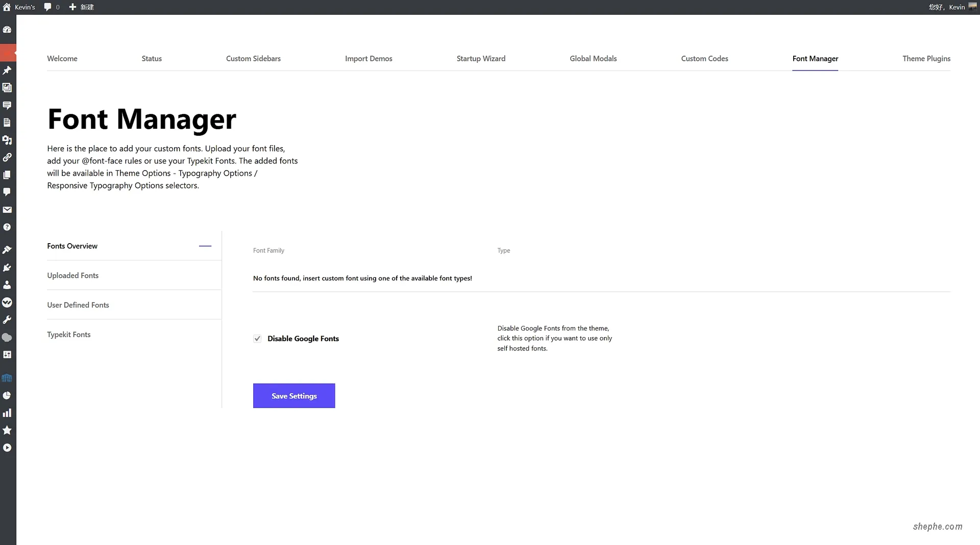This screenshot has width=980, height=545.
Task: Open the Media library icon
Action: (x=7, y=87)
